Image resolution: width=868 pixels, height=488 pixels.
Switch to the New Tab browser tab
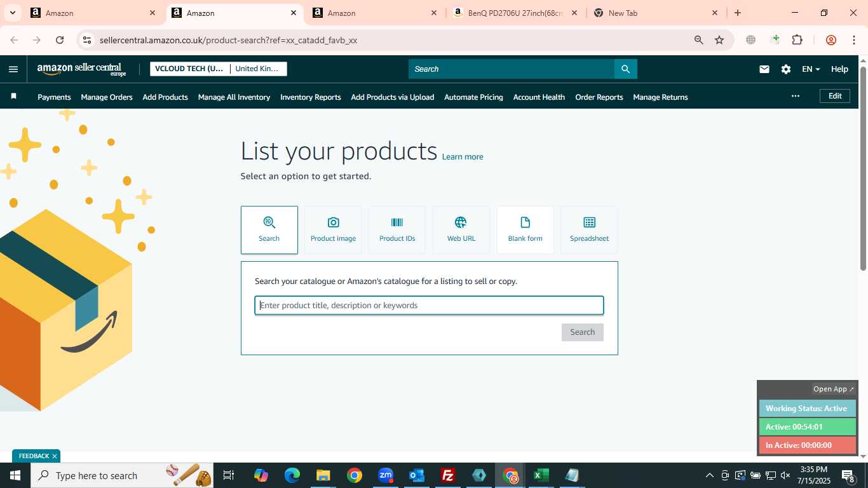coord(654,13)
